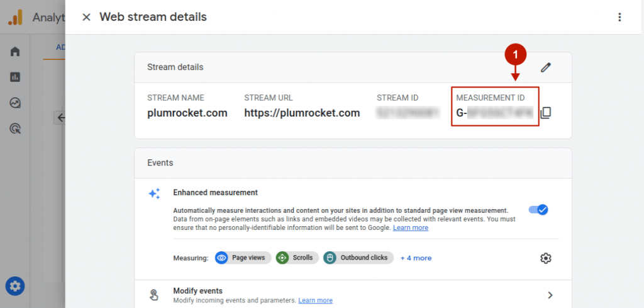Select the Page views chip
Viewport: 644px width, 308px height.
coord(243,258)
